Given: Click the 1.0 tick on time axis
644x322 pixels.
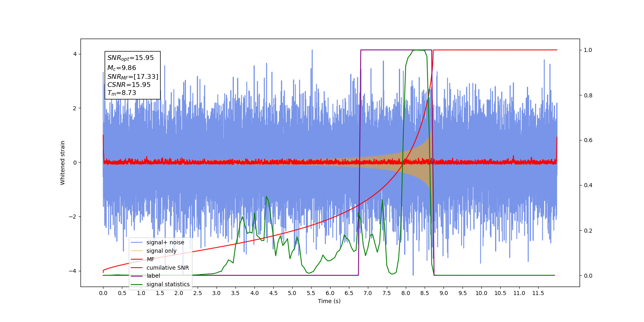Looking at the screenshot, I should click(x=141, y=293).
